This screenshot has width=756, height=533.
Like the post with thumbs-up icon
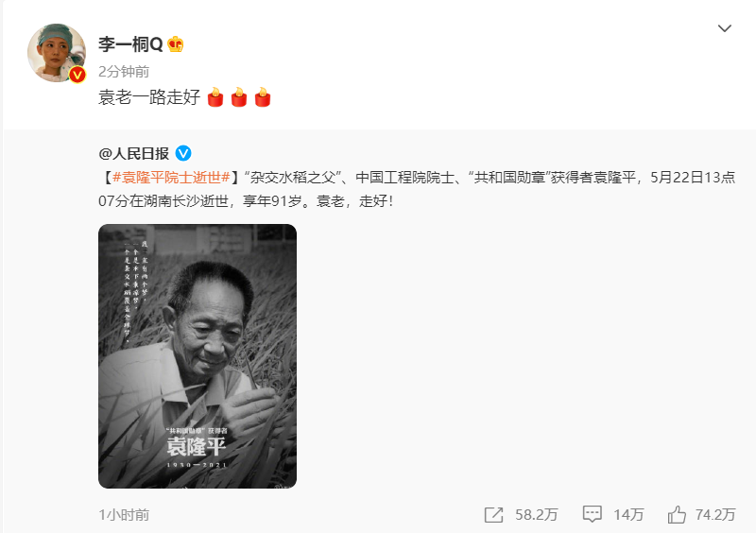[x=677, y=514]
